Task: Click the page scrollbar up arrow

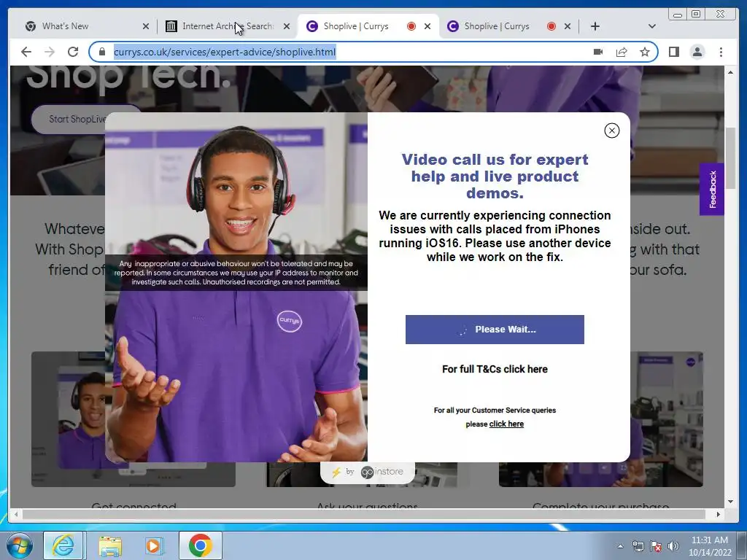Action: [x=731, y=72]
